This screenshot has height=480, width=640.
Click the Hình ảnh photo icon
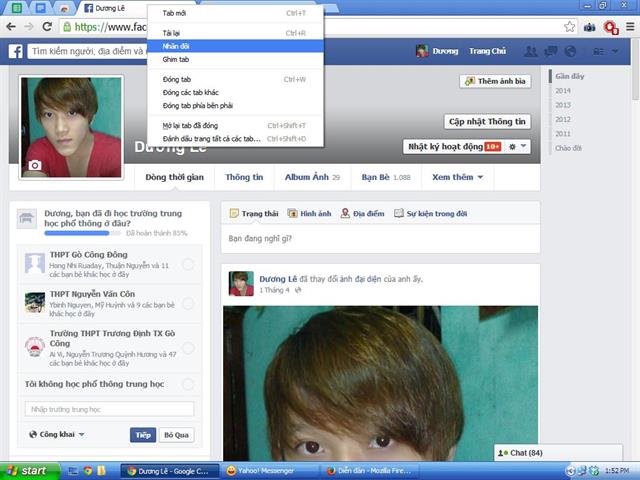tap(309, 213)
